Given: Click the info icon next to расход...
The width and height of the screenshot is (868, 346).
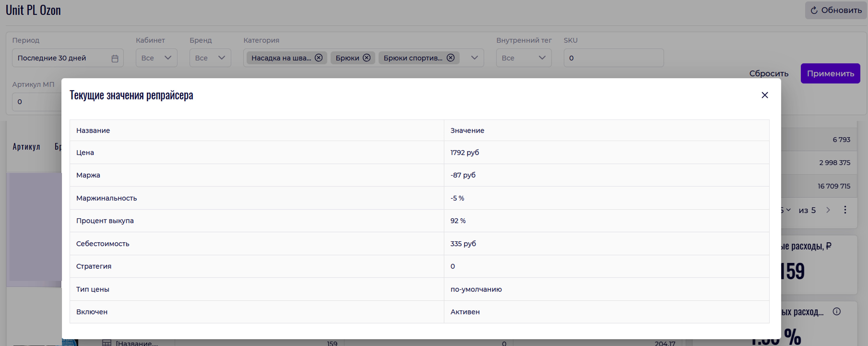Looking at the screenshot, I should point(836,311).
